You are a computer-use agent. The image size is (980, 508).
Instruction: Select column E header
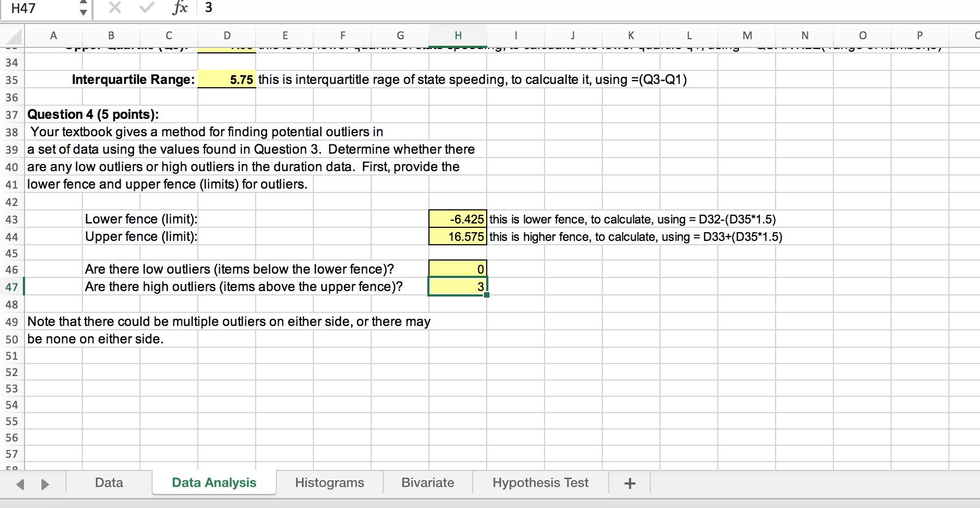point(285,36)
